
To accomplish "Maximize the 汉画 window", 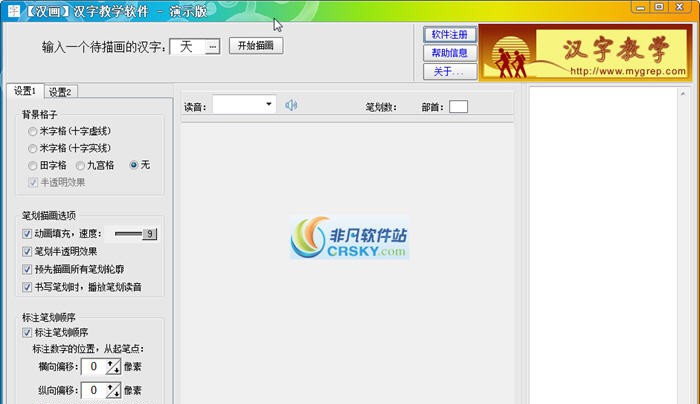I will [659, 7].
